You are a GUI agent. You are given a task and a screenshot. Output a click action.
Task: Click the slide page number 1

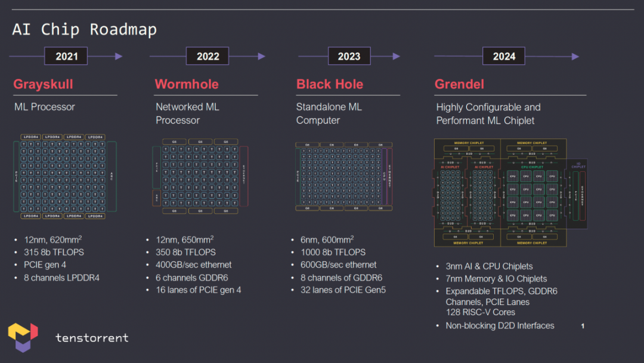[x=583, y=326]
